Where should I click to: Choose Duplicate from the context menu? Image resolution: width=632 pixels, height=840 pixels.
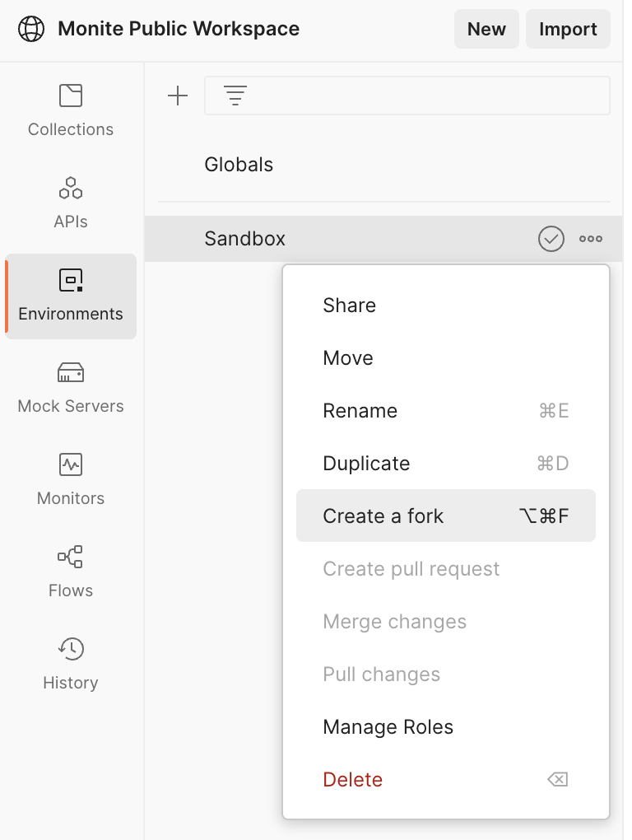[366, 464]
